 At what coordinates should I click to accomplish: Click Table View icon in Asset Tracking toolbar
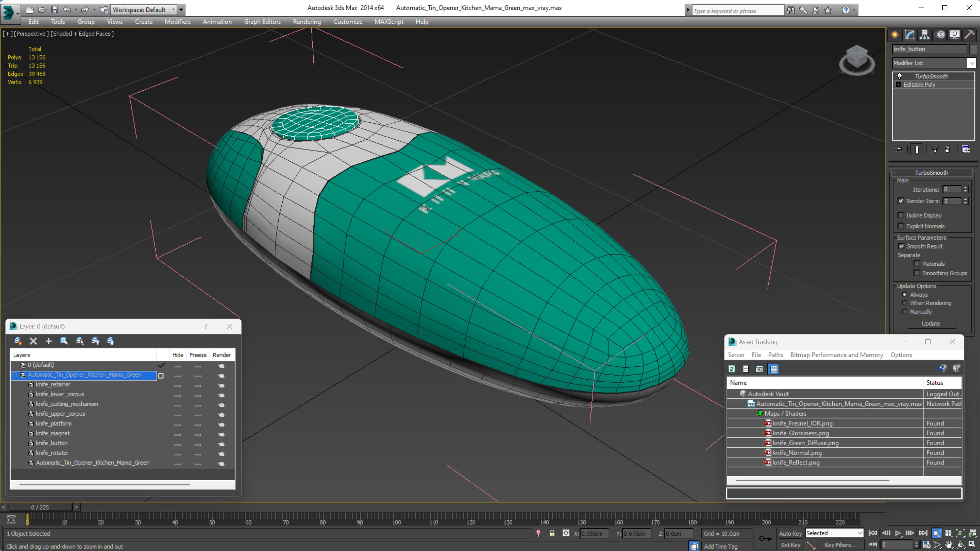(x=774, y=369)
